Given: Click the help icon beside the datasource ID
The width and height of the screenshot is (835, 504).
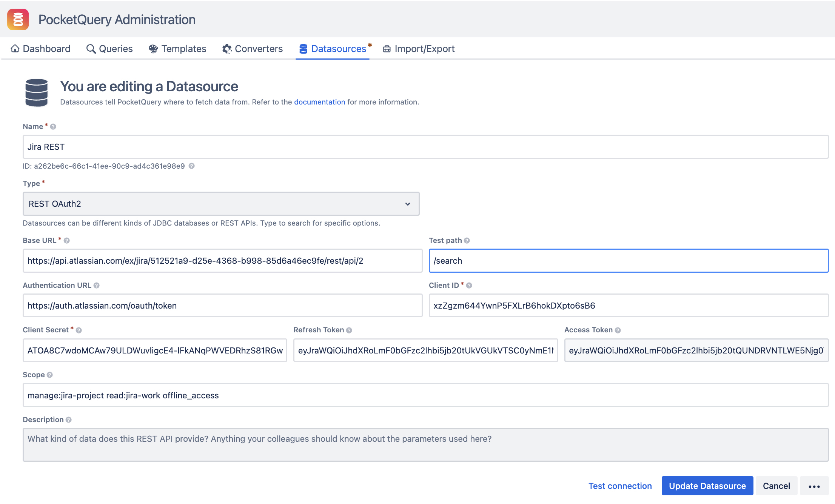Looking at the screenshot, I should coord(191,166).
